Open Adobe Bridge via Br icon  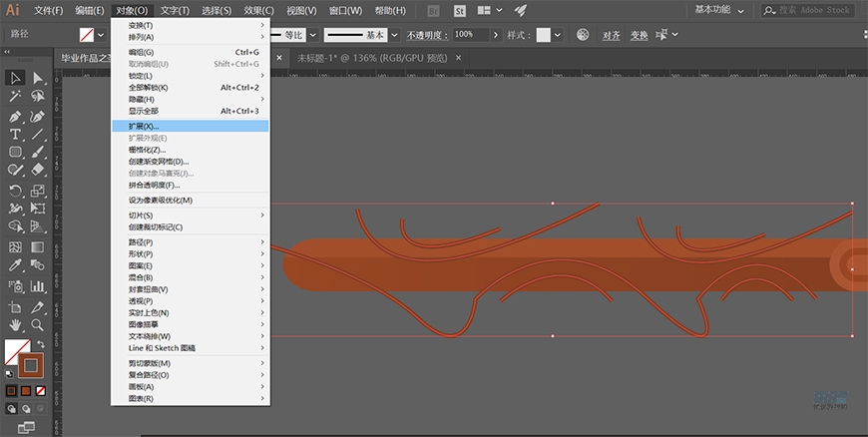432,10
